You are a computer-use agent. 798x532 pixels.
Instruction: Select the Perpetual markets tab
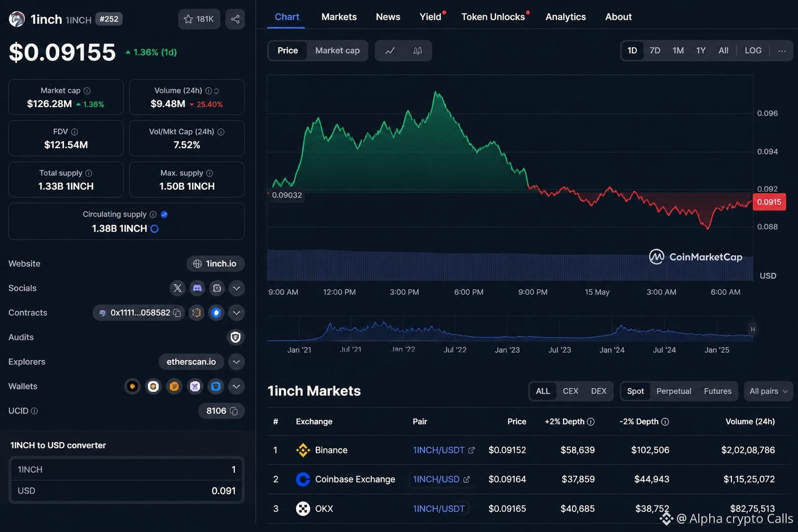pos(674,391)
